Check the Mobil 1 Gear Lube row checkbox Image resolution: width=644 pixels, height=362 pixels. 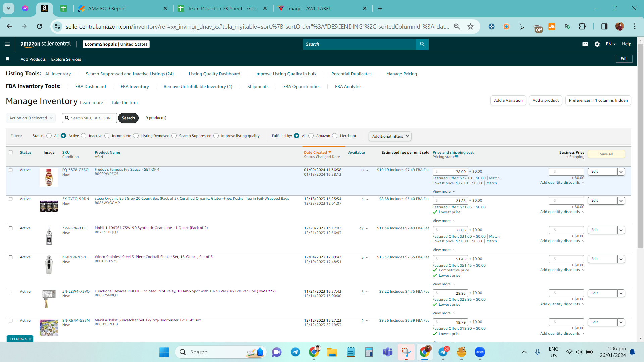pos(11,228)
